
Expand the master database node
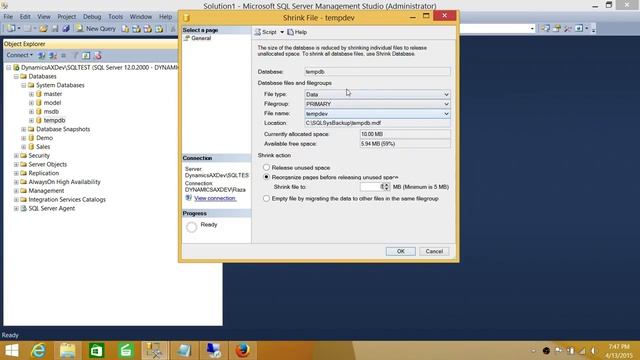(31, 94)
